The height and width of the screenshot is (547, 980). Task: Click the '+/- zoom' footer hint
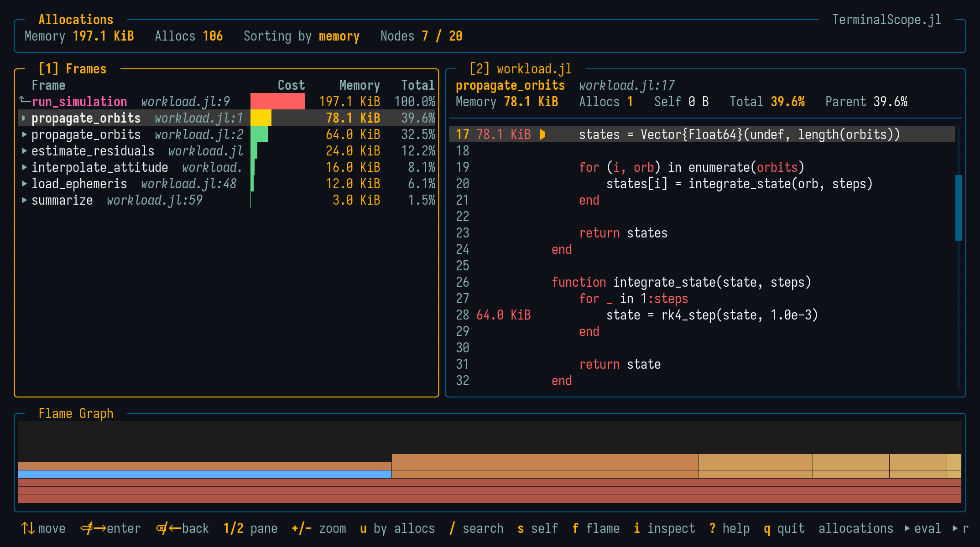pos(319,528)
